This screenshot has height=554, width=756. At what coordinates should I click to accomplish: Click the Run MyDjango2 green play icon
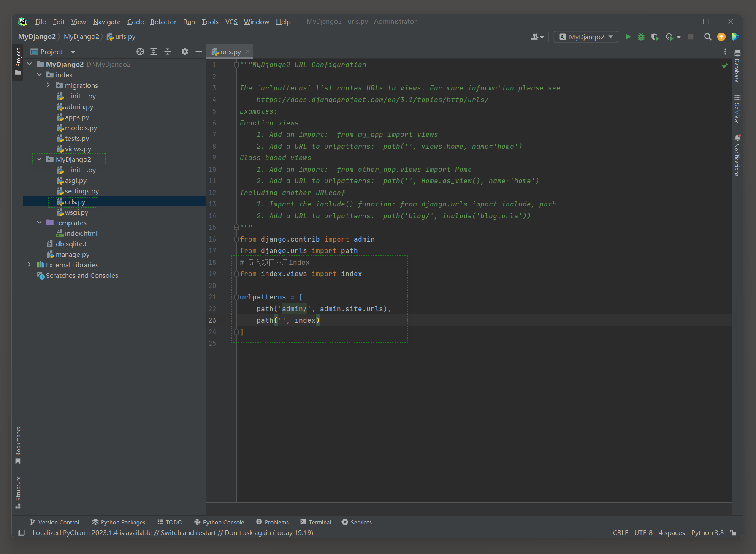coord(628,37)
